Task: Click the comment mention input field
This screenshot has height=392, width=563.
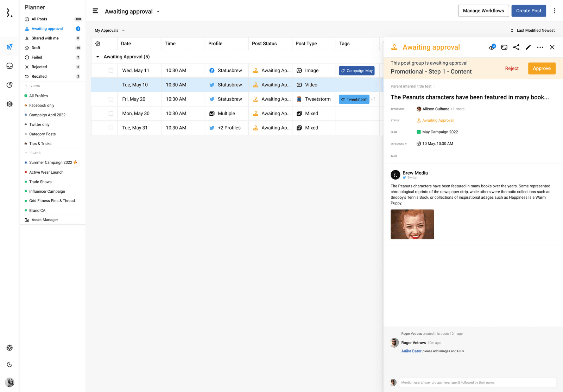Action: pos(477,383)
